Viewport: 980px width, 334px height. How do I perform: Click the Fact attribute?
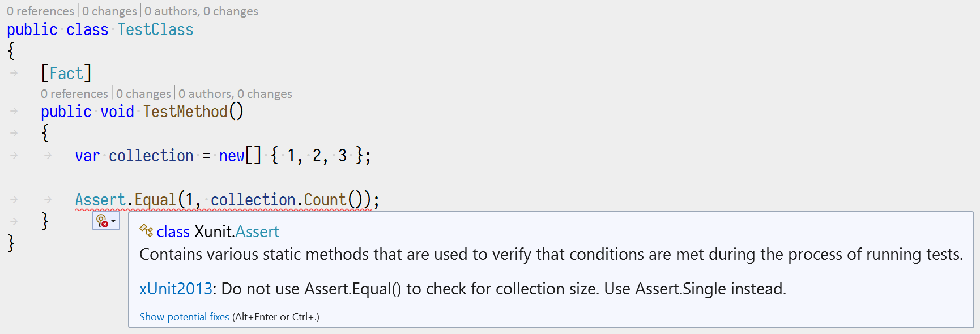pos(66,72)
